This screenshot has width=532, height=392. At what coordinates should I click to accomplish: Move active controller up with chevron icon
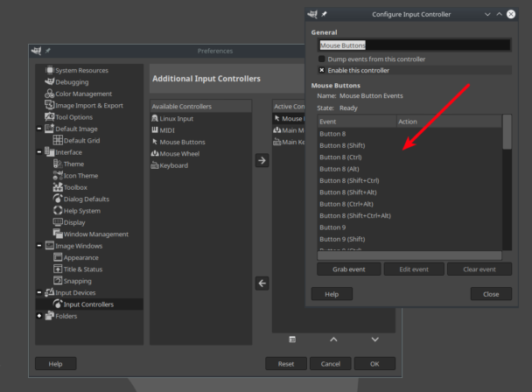point(333,339)
